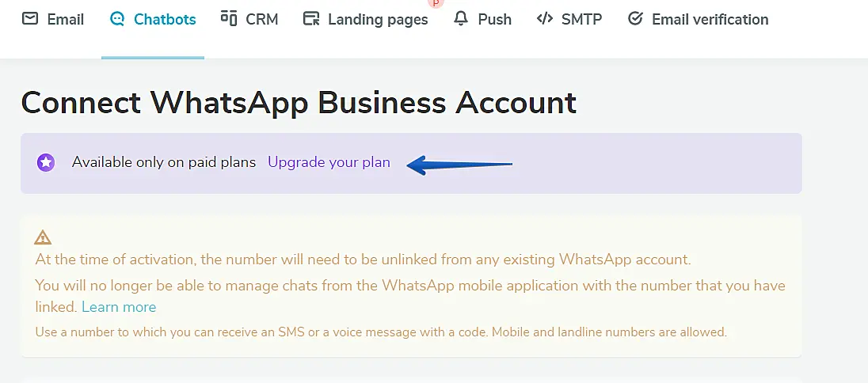Click the Connect WhatsApp Business Account heading
The width and height of the screenshot is (868, 383).
(x=299, y=103)
